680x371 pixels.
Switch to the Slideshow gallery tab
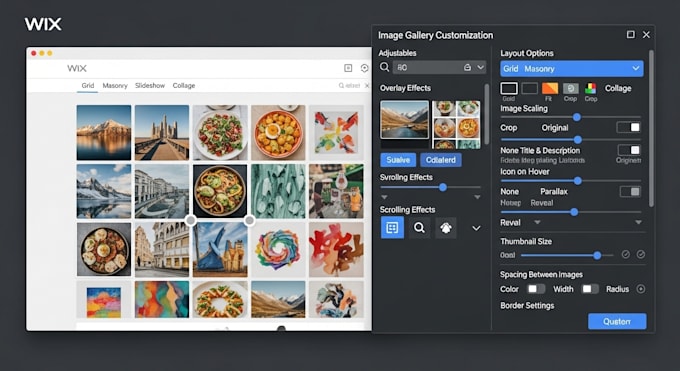coord(150,85)
